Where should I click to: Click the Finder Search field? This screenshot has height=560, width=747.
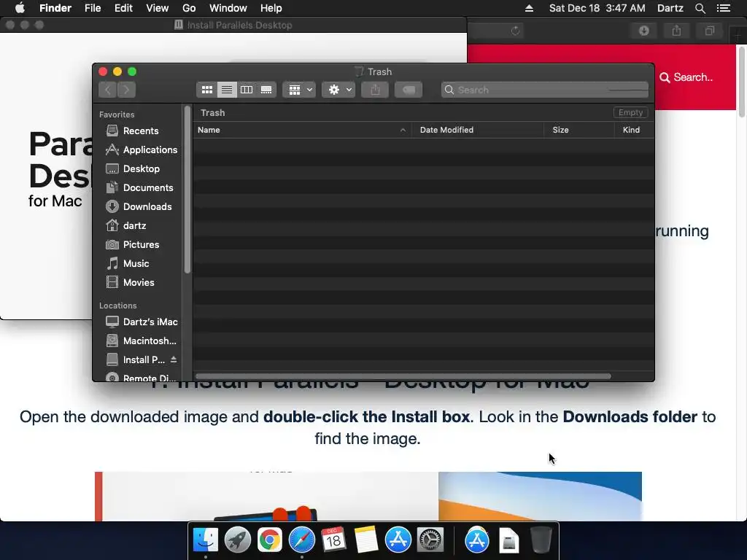pyautogui.click(x=545, y=90)
